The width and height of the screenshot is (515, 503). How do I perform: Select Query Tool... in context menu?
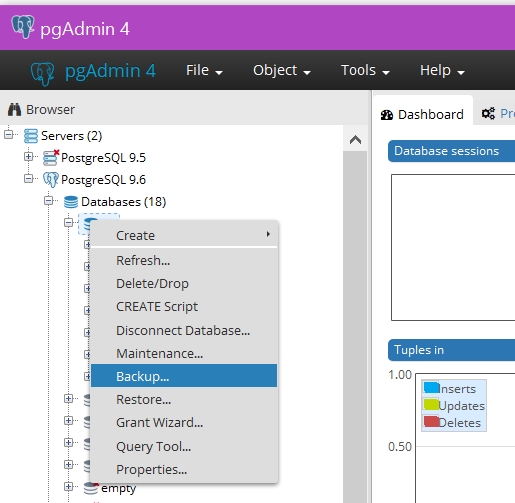[184, 446]
